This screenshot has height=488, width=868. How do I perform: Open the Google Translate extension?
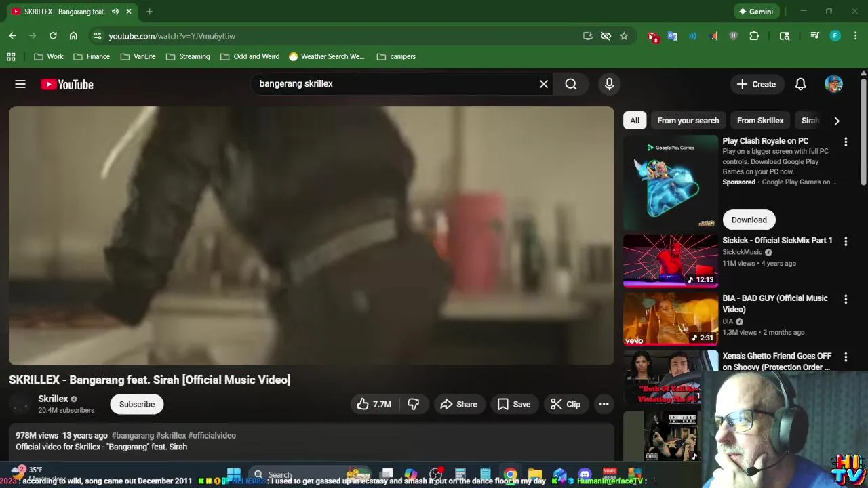point(673,36)
